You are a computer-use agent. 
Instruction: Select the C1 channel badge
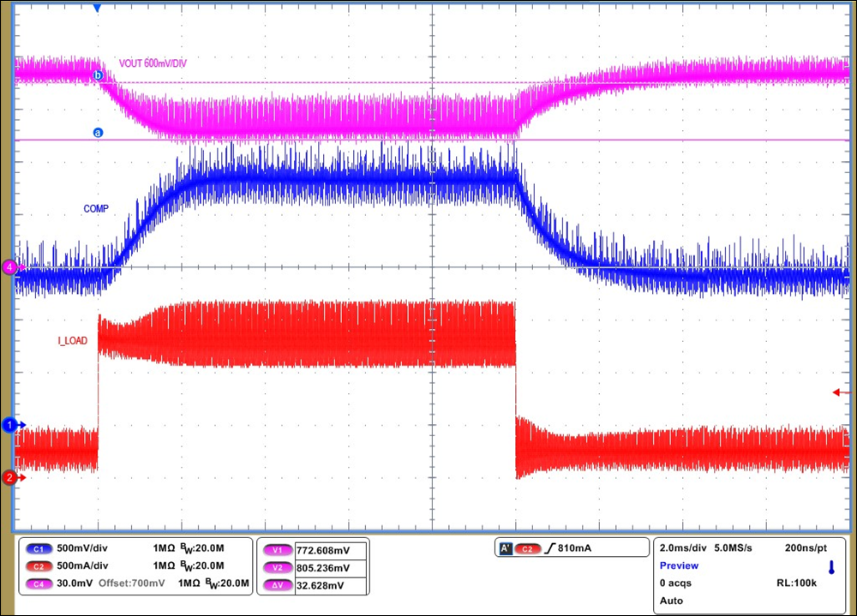coord(40,548)
